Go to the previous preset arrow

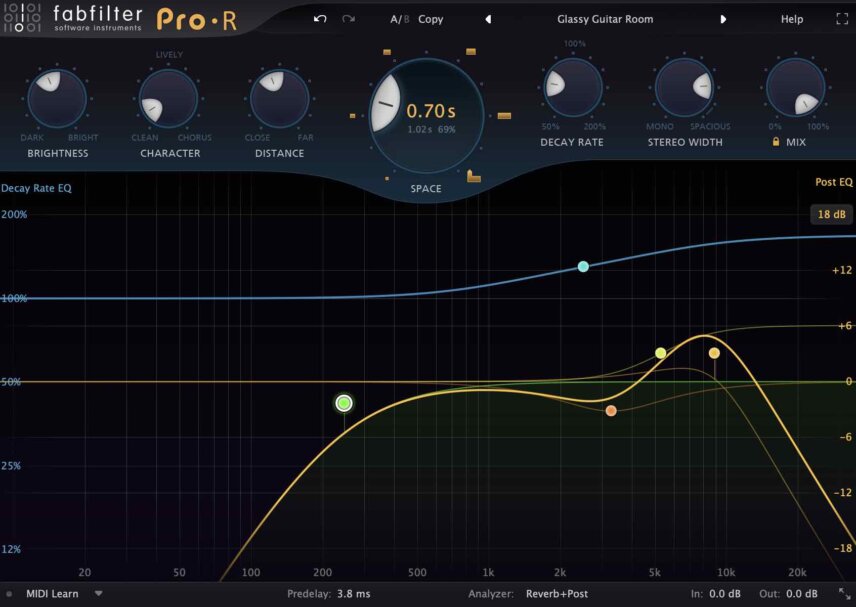pyautogui.click(x=488, y=19)
